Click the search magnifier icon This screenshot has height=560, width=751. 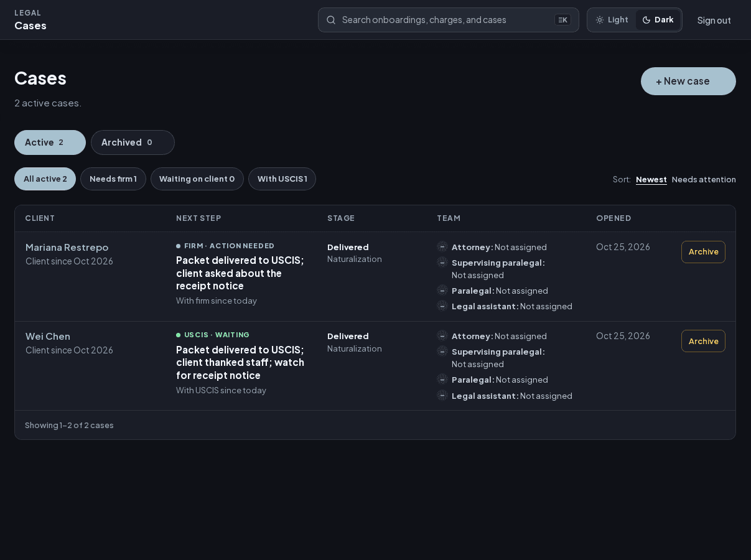331,20
